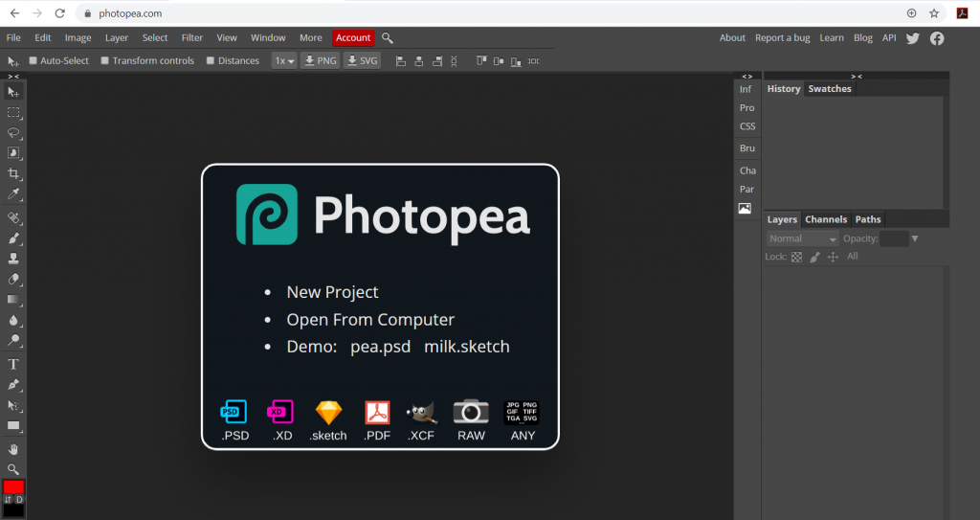The width and height of the screenshot is (980, 520).
Task: Open Photopea's Facebook page
Action: tap(937, 38)
